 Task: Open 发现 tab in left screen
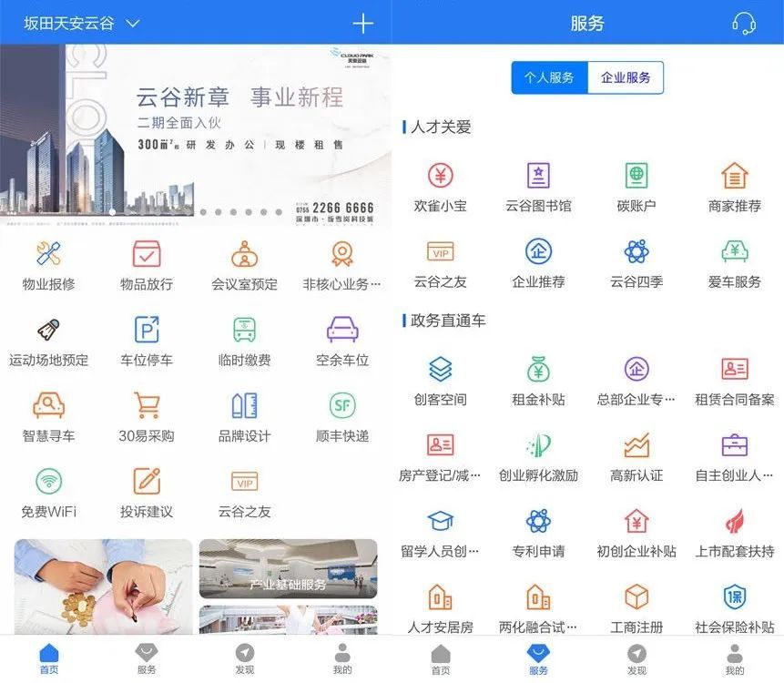point(245,659)
